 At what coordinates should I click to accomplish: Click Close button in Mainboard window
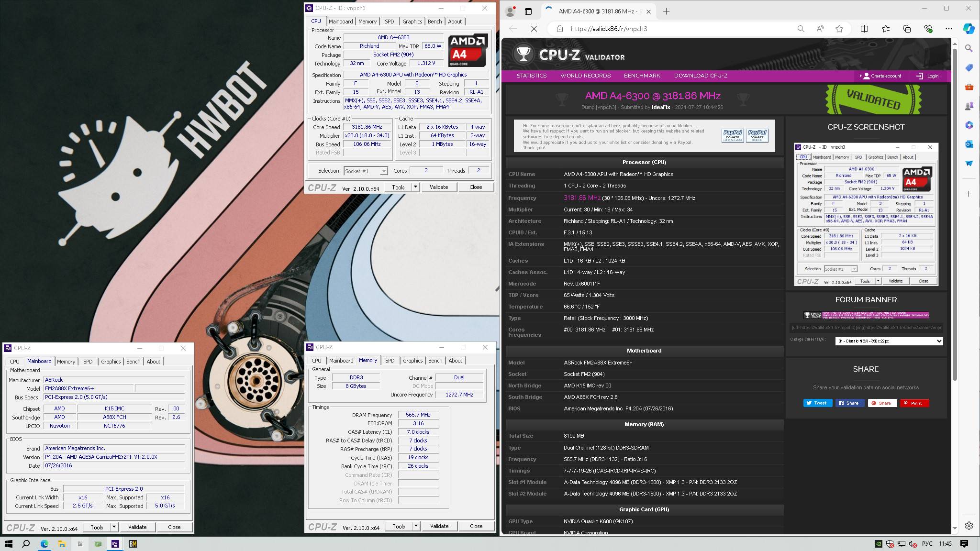[x=174, y=527]
